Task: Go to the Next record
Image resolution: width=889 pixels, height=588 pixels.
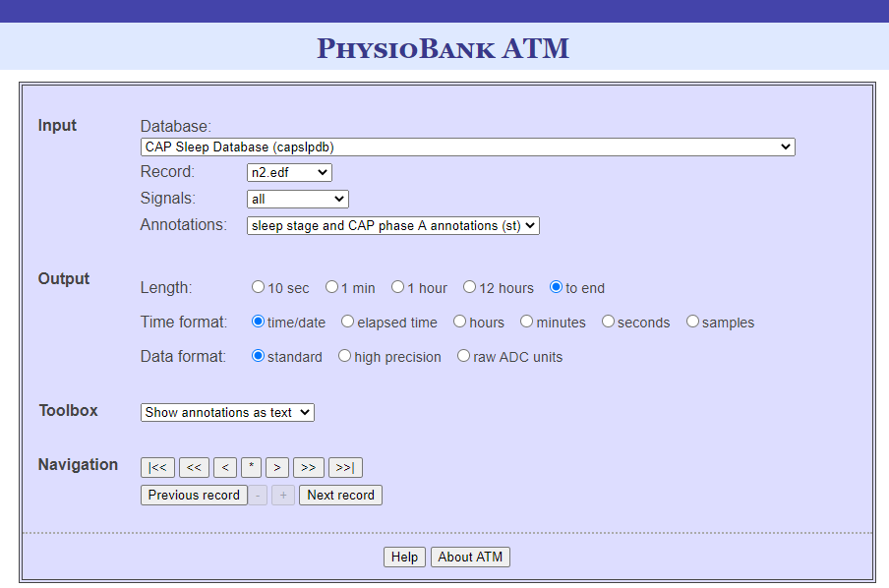Action: [x=340, y=495]
